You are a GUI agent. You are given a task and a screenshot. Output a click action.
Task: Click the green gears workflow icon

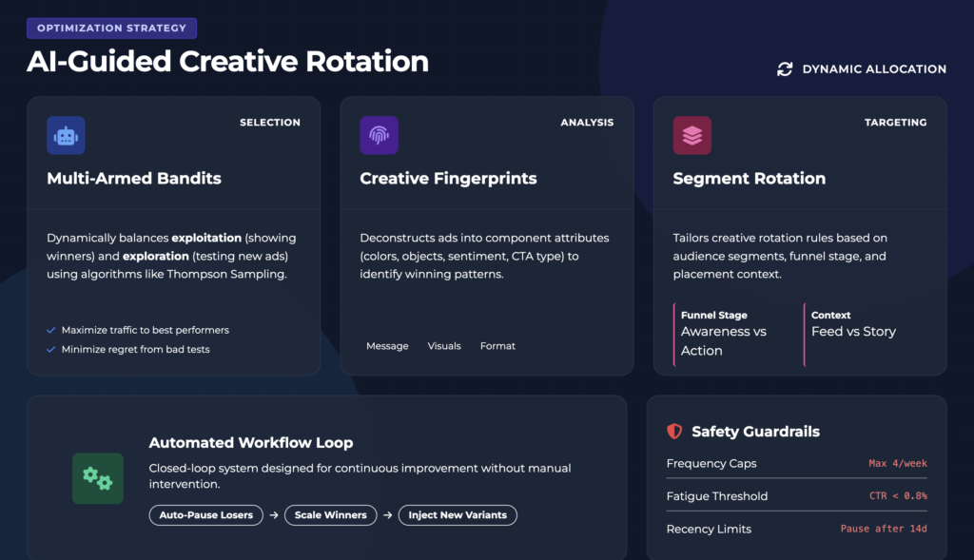(98, 478)
